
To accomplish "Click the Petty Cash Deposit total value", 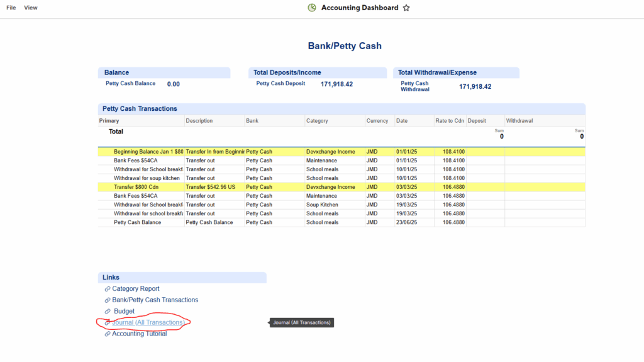I will pos(336,84).
